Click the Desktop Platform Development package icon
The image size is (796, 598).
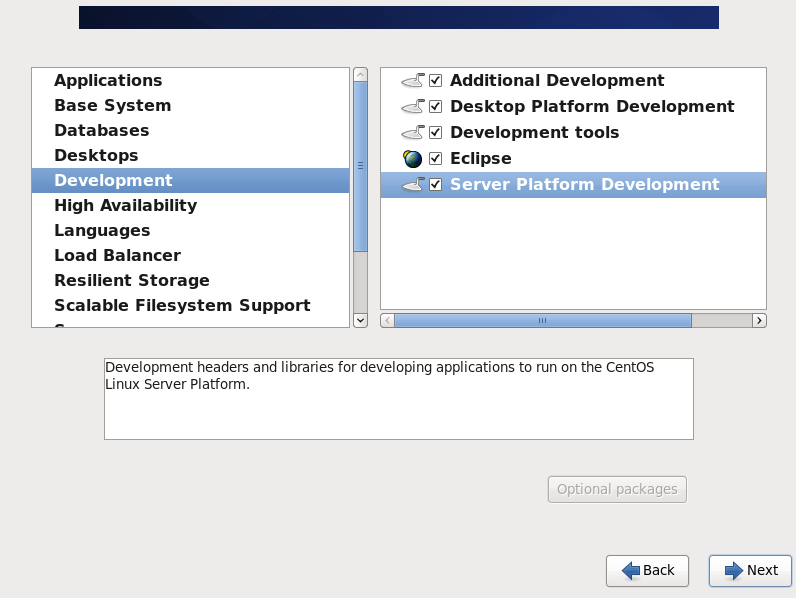coord(412,107)
